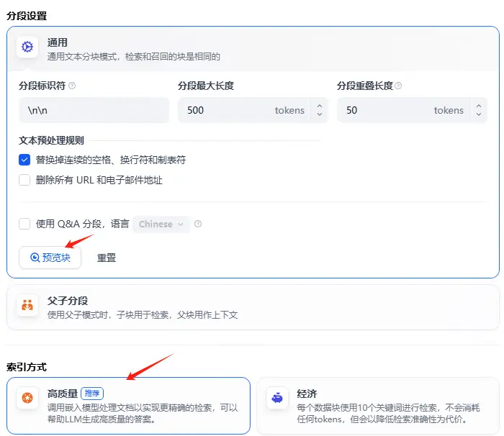Click the 使用父子模式时 description text

tap(143, 314)
